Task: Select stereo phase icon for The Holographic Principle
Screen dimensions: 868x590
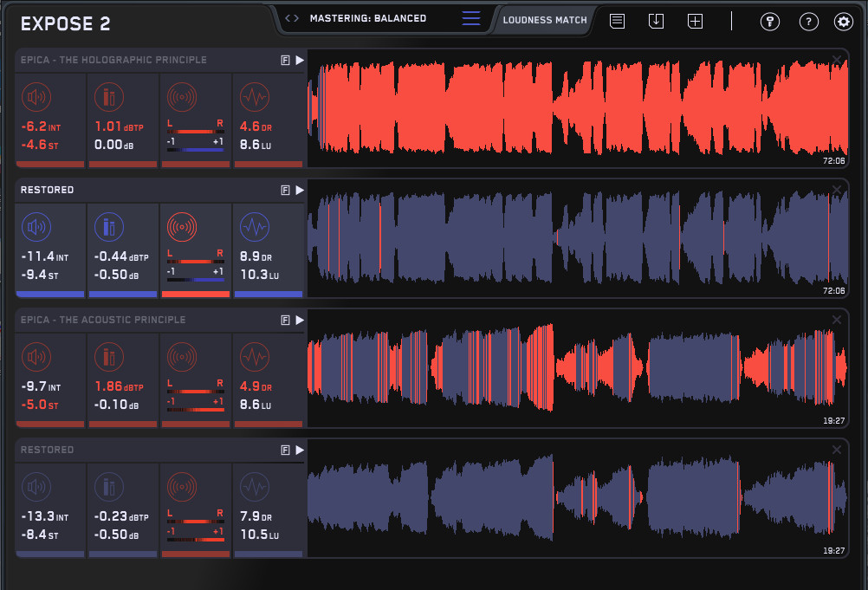Action: pos(182,97)
